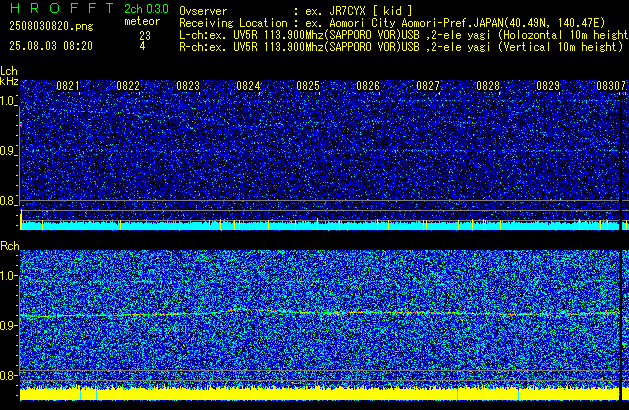Screen dimensions: 629x410
Task: Click the R-ch receiver description line
Action: 401,47
